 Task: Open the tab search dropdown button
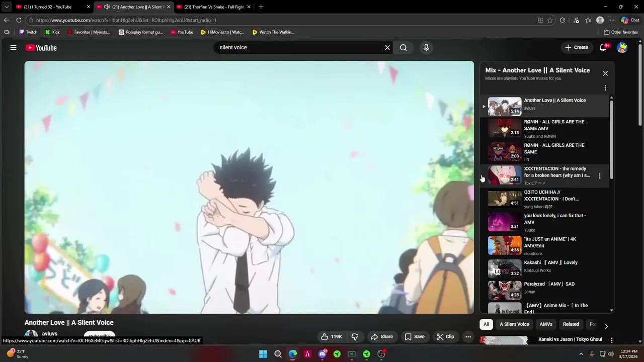pos(6,7)
